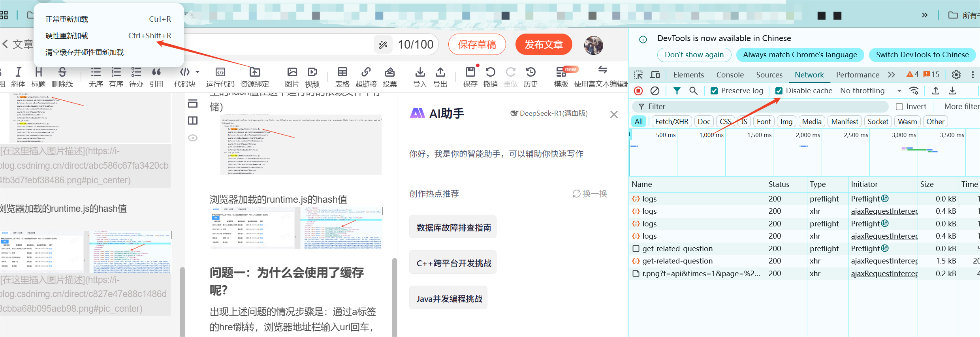
Task: Insert a blockquote (引用)
Action: [156, 77]
